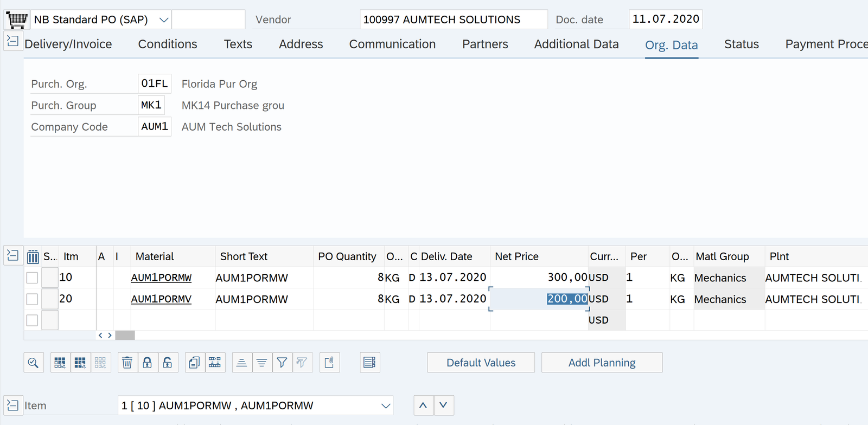Tick the checkbox for item 10
The height and width of the screenshot is (425, 868).
32,278
